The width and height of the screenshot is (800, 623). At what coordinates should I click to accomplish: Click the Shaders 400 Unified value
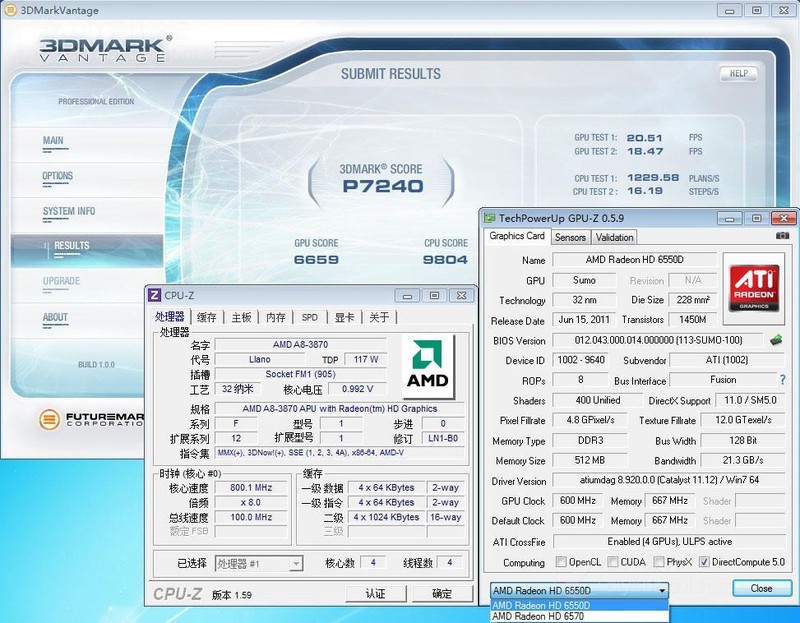(x=597, y=401)
